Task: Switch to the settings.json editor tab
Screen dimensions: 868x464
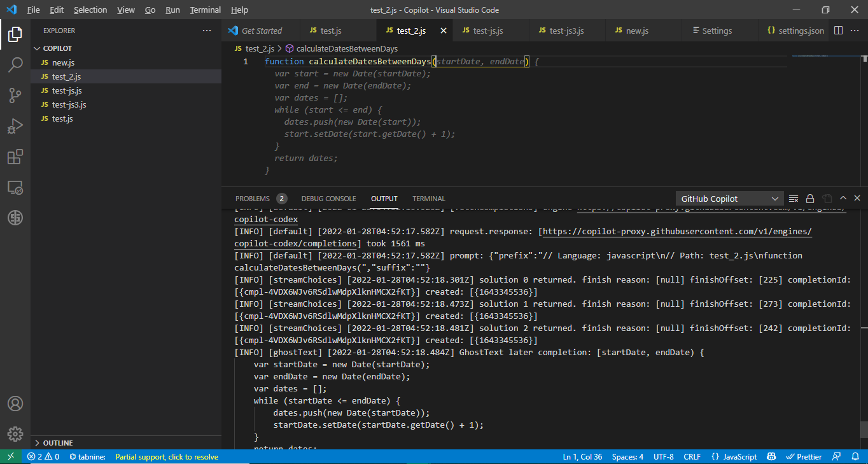Action: [x=794, y=31]
